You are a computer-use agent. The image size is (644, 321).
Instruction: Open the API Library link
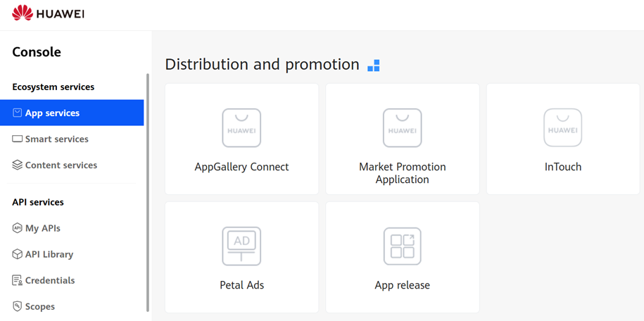click(49, 254)
